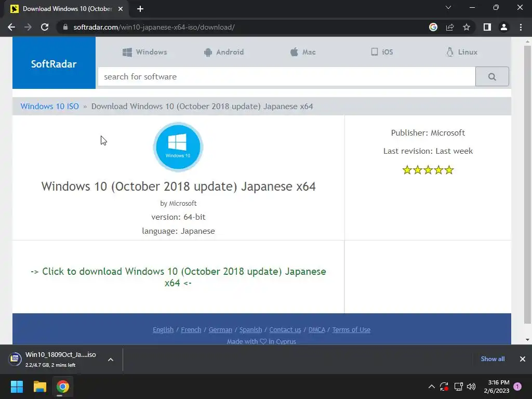The height and width of the screenshot is (399, 532).
Task: Open the tab search dropdown
Action: 448,7
